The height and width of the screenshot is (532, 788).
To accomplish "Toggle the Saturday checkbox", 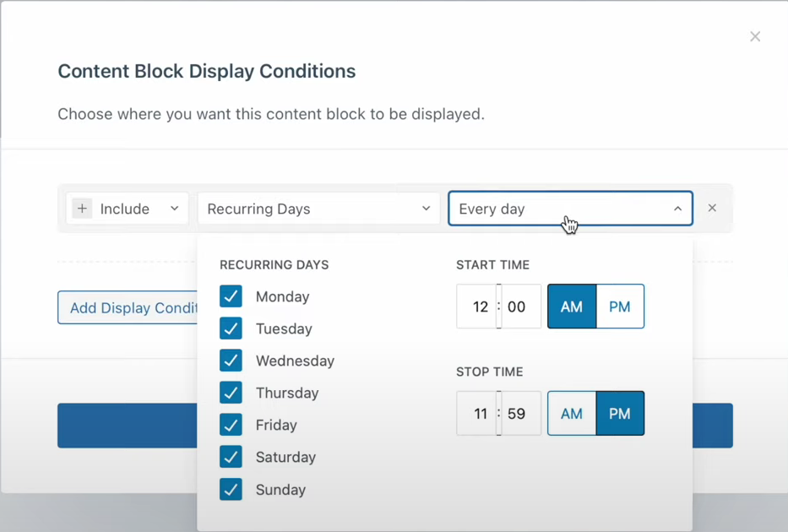I will (231, 457).
